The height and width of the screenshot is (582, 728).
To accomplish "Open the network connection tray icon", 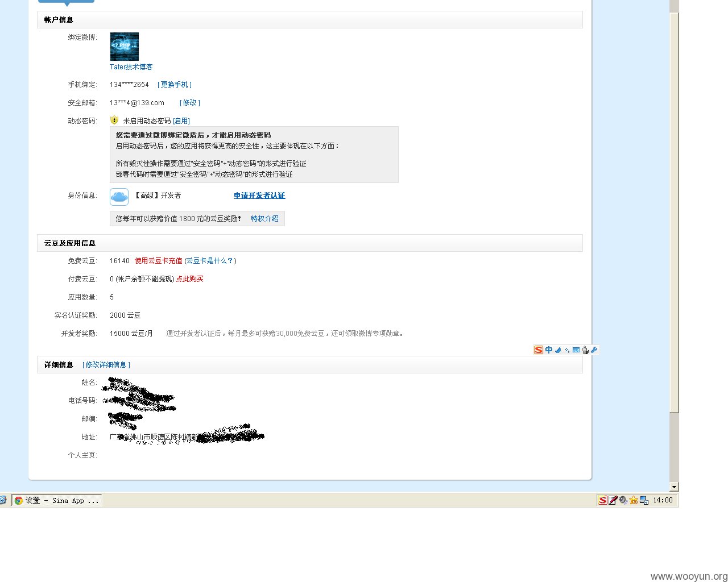I will coord(644,500).
